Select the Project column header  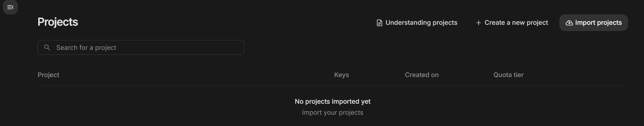(48, 75)
